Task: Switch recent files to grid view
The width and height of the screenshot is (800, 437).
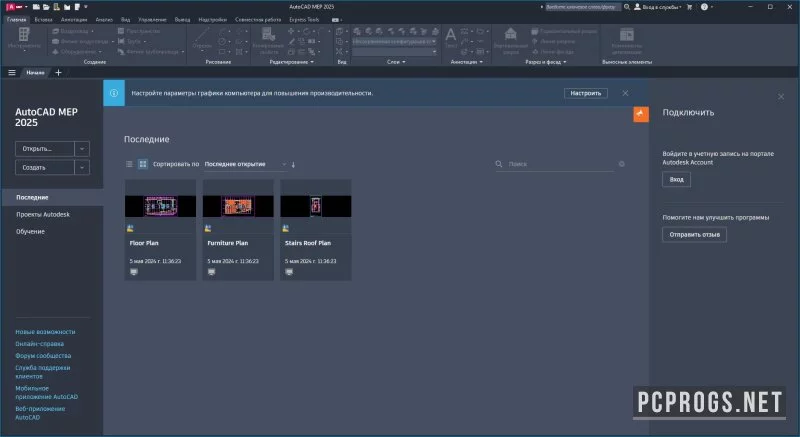Action: [143, 164]
